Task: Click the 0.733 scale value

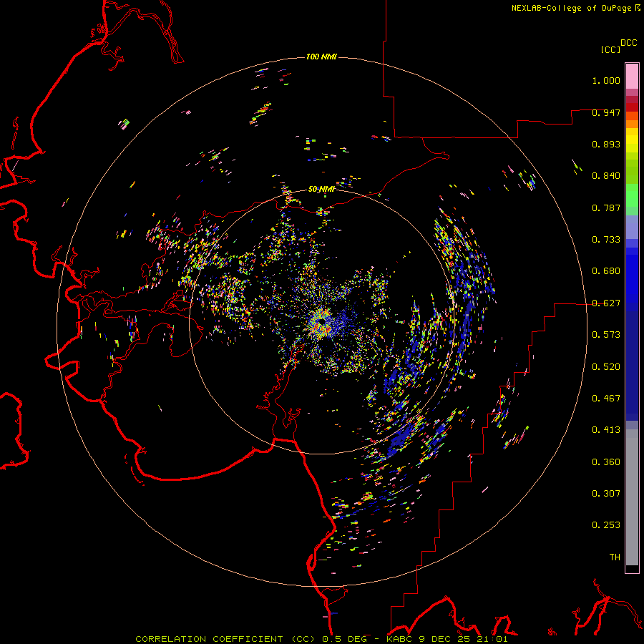Action: point(606,240)
